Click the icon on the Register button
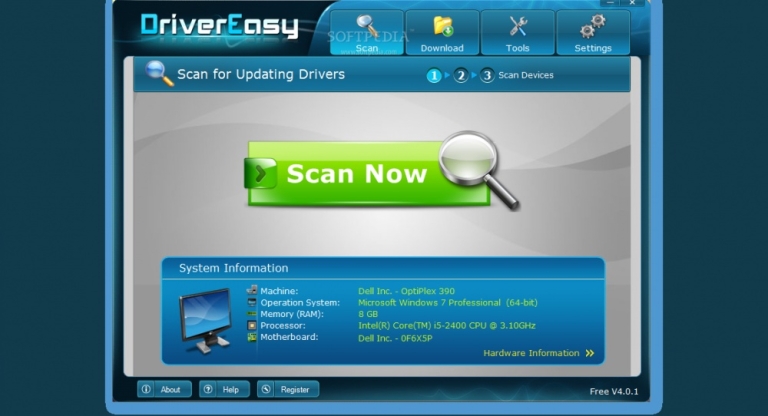The height and width of the screenshot is (416, 768). (x=266, y=390)
